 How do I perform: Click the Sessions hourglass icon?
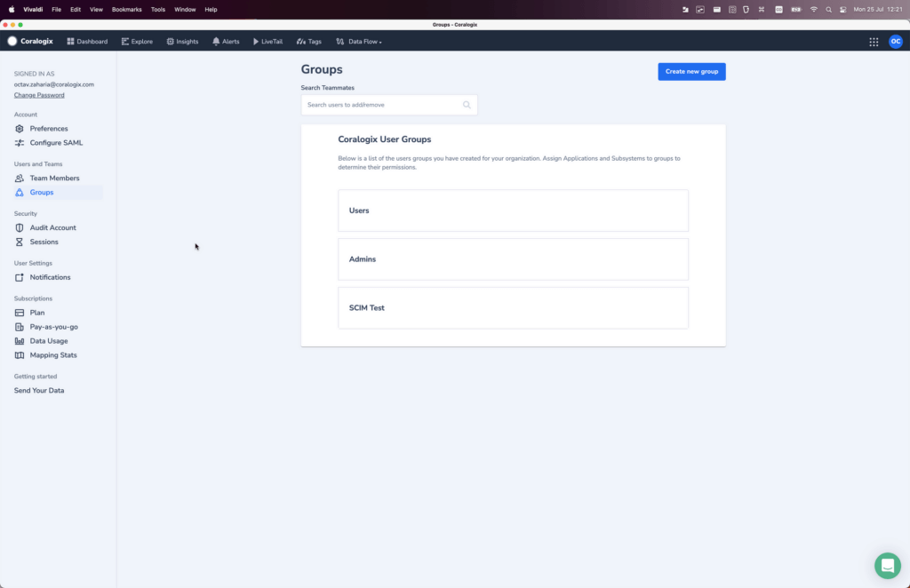[x=20, y=242]
